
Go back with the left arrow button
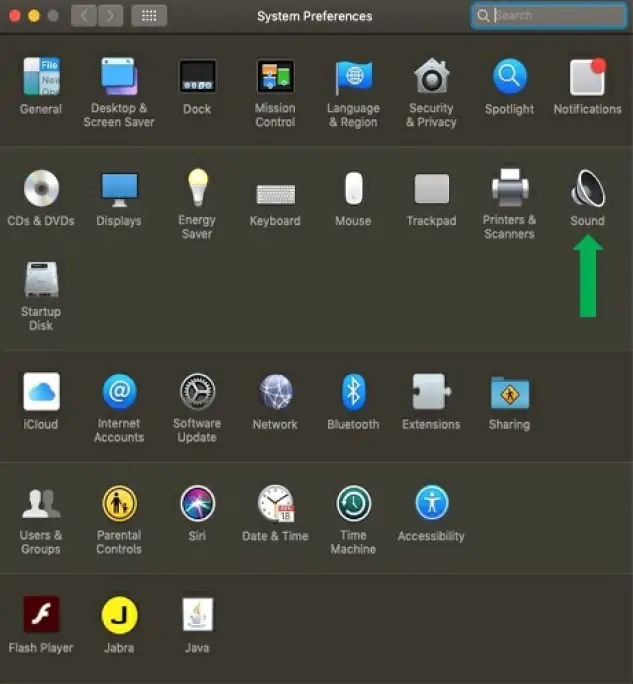(x=84, y=16)
